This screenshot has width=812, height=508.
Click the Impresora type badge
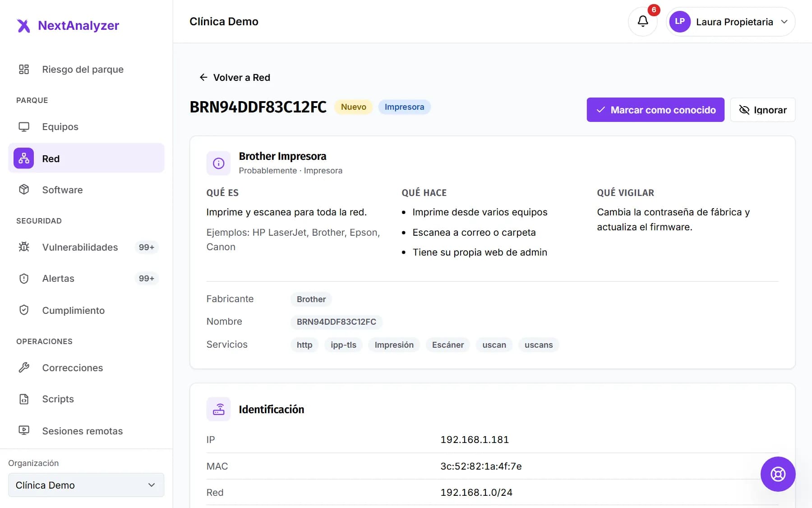404,107
